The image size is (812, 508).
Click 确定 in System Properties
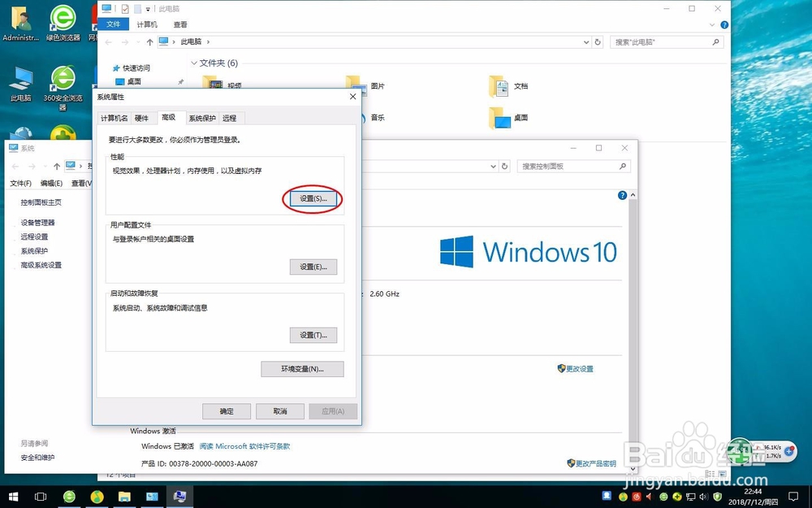pos(227,411)
